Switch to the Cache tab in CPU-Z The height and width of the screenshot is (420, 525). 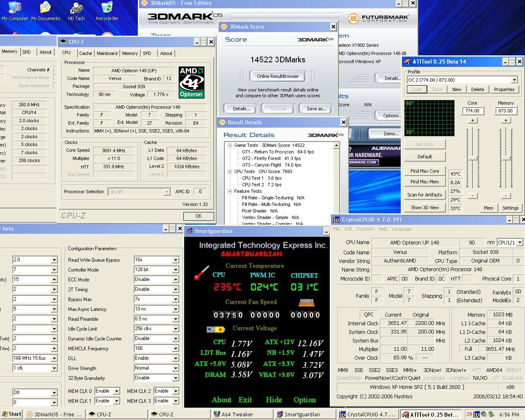[85, 53]
